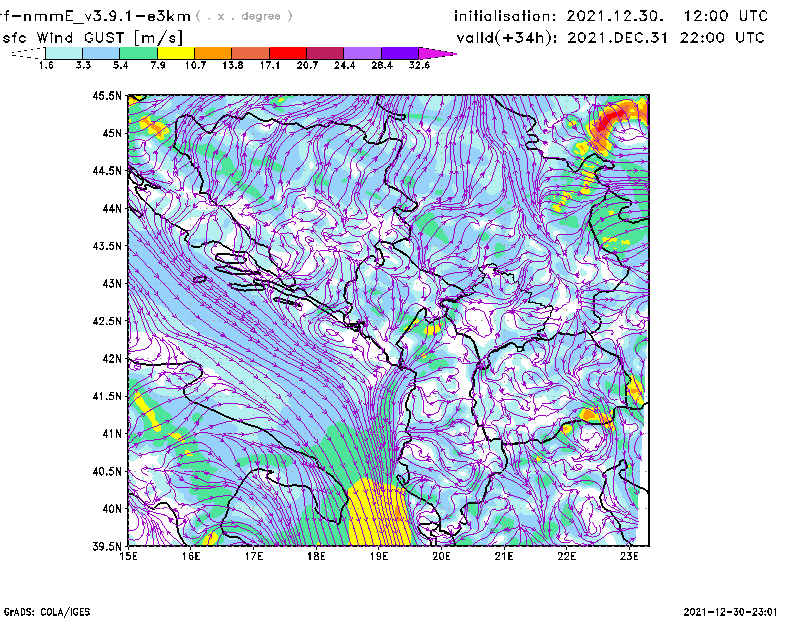The width and height of the screenshot is (800, 618).
Task: Click the 16E longitude label
Action: point(191,556)
